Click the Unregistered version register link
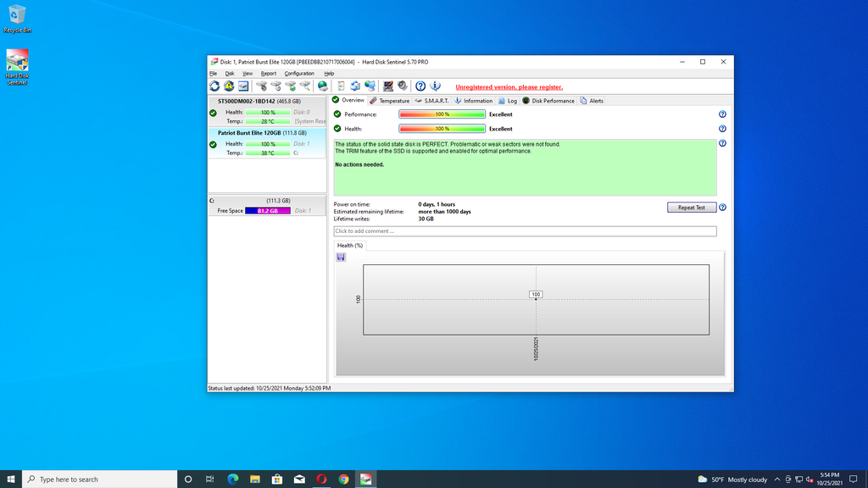Image resolution: width=868 pixels, height=488 pixels. [509, 86]
